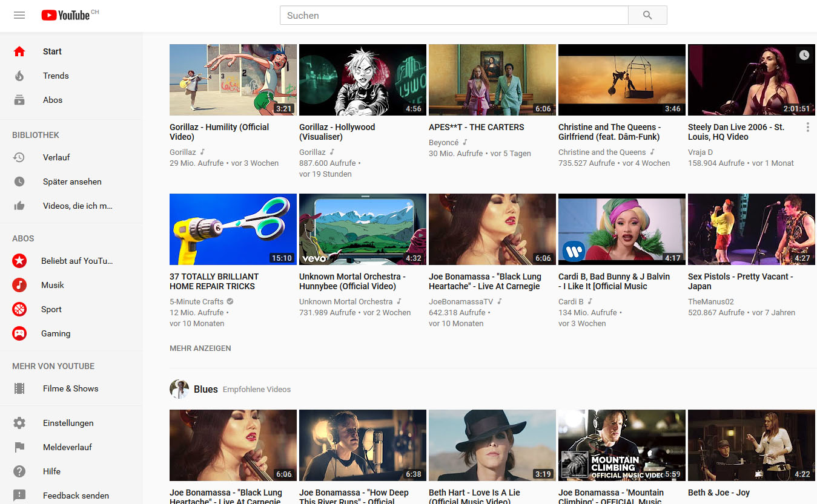Click Cardi B channel name
This screenshot has height=504, width=817.
[571, 302]
